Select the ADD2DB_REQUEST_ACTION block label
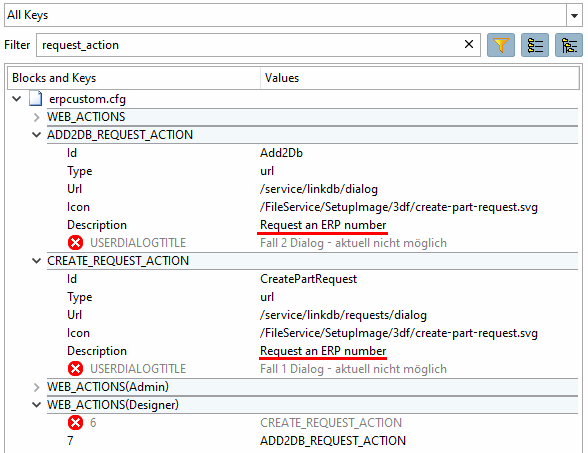Image resolution: width=588 pixels, height=453 pixels. [120, 135]
